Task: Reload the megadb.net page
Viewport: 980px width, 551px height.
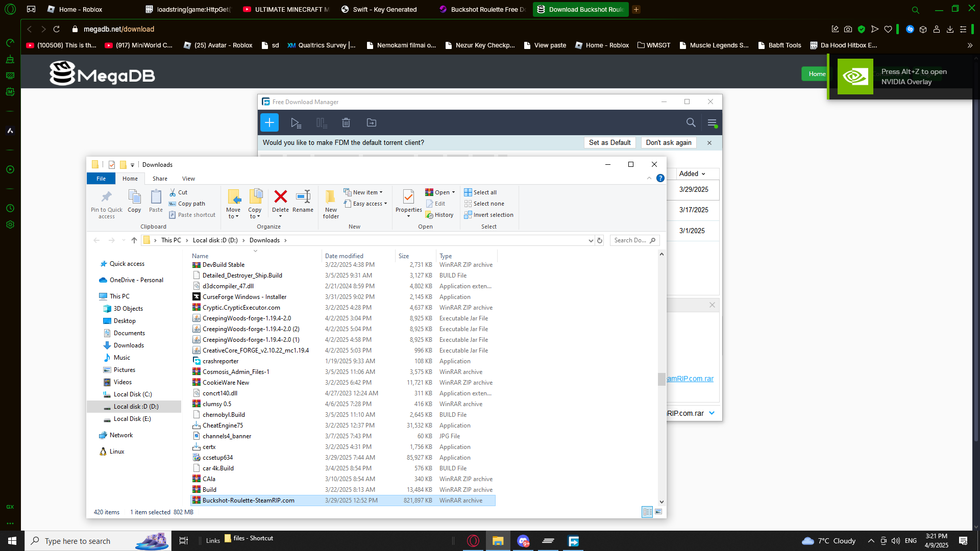Action: coord(57,29)
